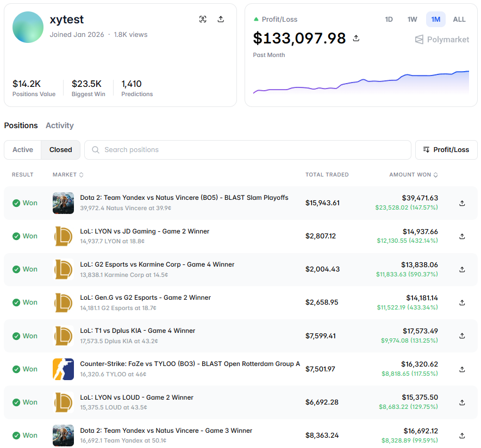
Task: Open the LoL logo for Gen.G vs G2 Esports
Action: click(x=63, y=302)
